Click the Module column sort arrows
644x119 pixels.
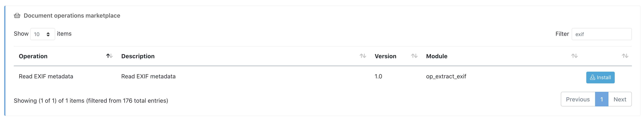574,56
